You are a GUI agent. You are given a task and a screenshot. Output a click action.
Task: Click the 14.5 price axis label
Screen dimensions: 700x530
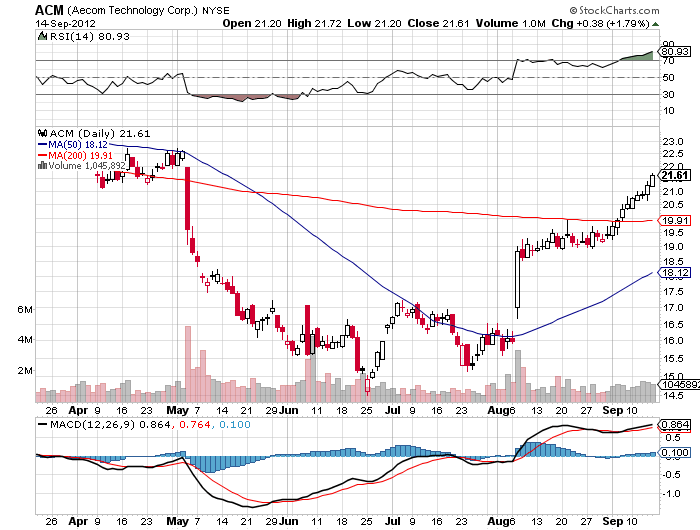pos(673,396)
